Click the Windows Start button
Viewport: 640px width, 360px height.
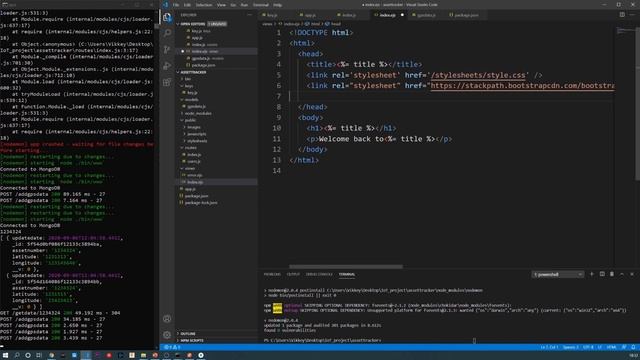click(x=6, y=355)
